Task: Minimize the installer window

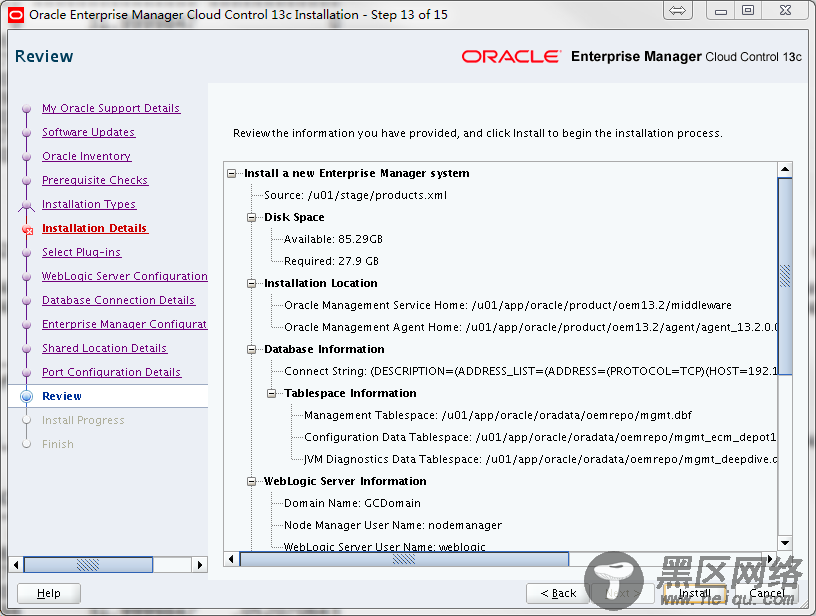Action: (x=721, y=11)
